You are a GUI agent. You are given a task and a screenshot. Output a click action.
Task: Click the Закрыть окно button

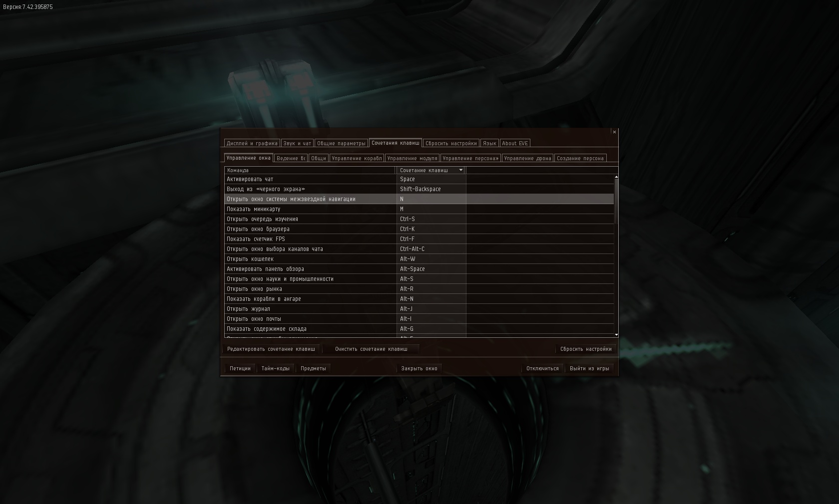point(419,368)
